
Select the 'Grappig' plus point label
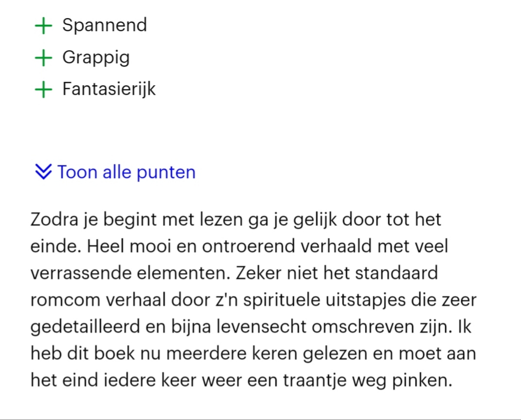click(96, 57)
